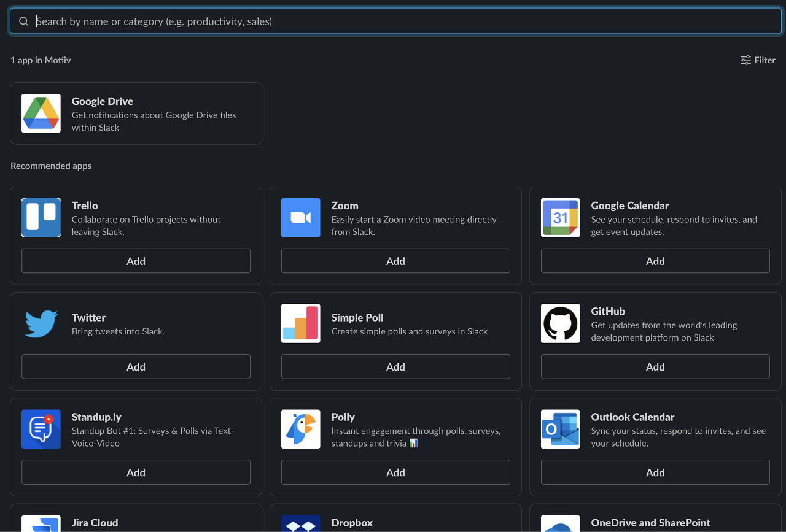Click the Outlook Calendar app icon
Viewport: 786px width, 532px height.
(561, 429)
